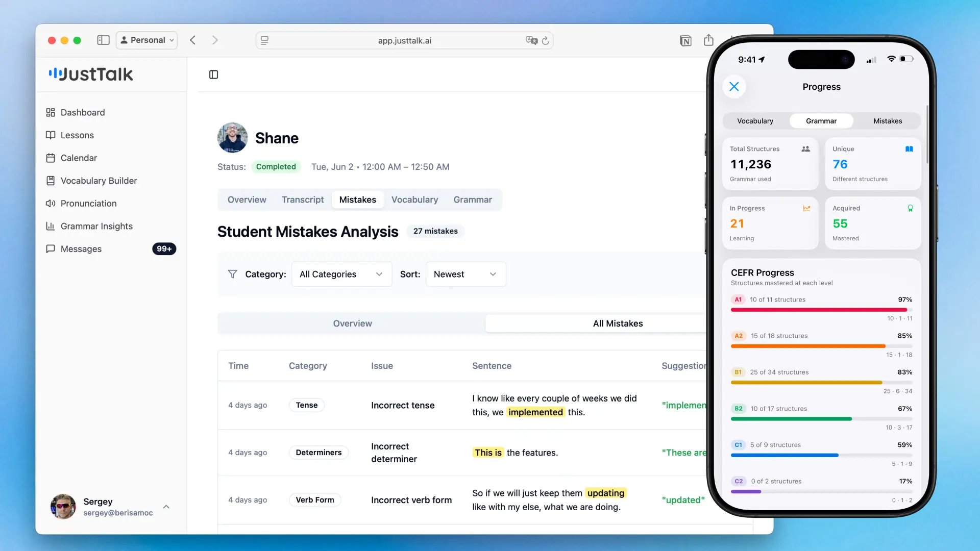The height and width of the screenshot is (551, 980).
Task: Open the All Categories dropdown
Action: tap(341, 274)
